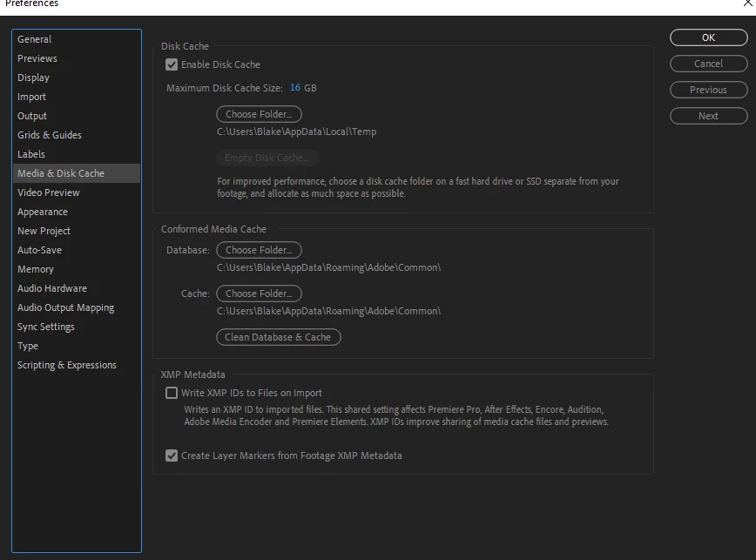Select Grids & Guides category
Viewport: 756px width, 560px height.
[76, 135]
